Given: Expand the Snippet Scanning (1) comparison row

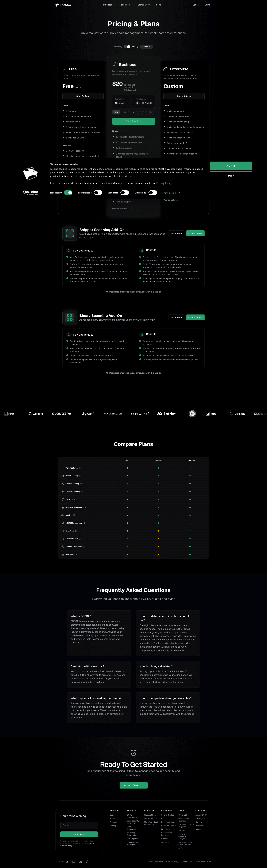Looking at the screenshot, I should [x=133, y=492].
